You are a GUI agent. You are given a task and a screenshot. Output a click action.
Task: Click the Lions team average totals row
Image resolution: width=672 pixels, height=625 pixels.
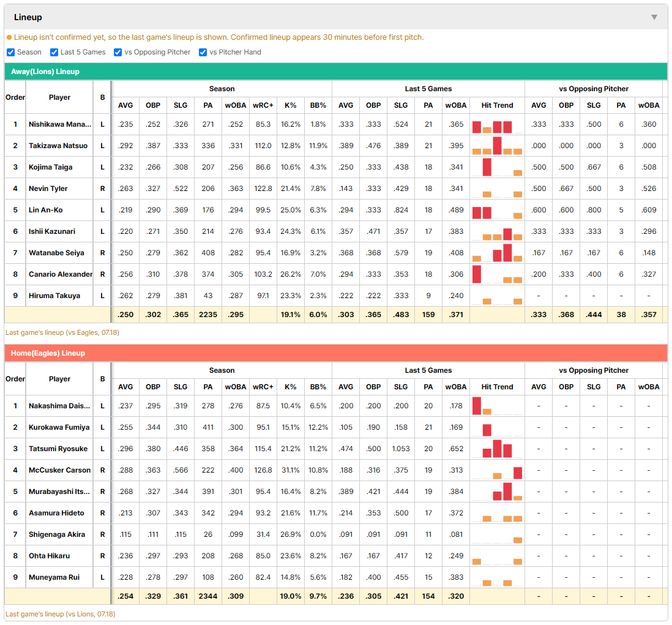coord(335,315)
